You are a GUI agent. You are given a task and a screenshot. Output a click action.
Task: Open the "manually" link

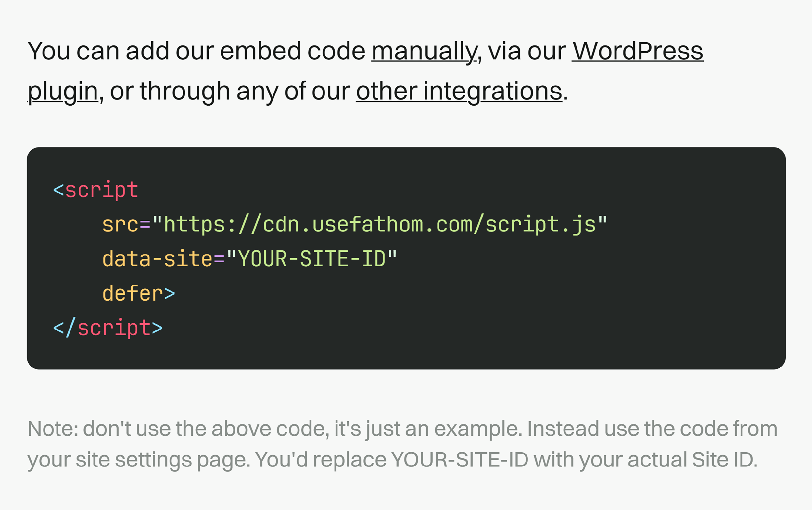coord(424,51)
